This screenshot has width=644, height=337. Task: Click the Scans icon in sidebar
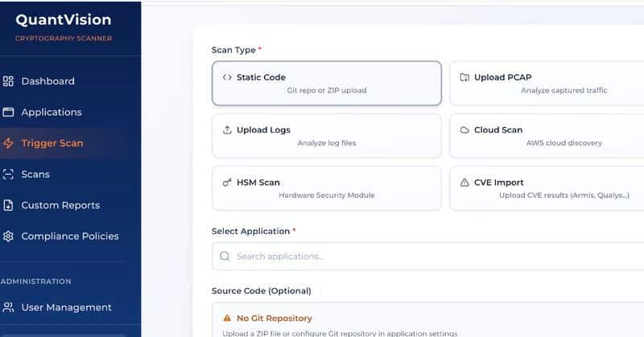coord(8,174)
